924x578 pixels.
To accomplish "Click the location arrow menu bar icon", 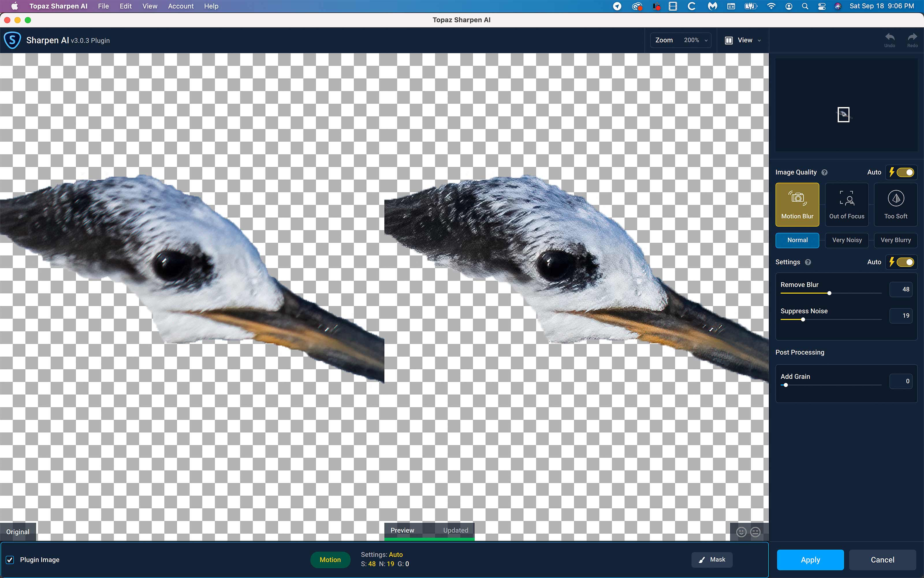I will tap(617, 6).
